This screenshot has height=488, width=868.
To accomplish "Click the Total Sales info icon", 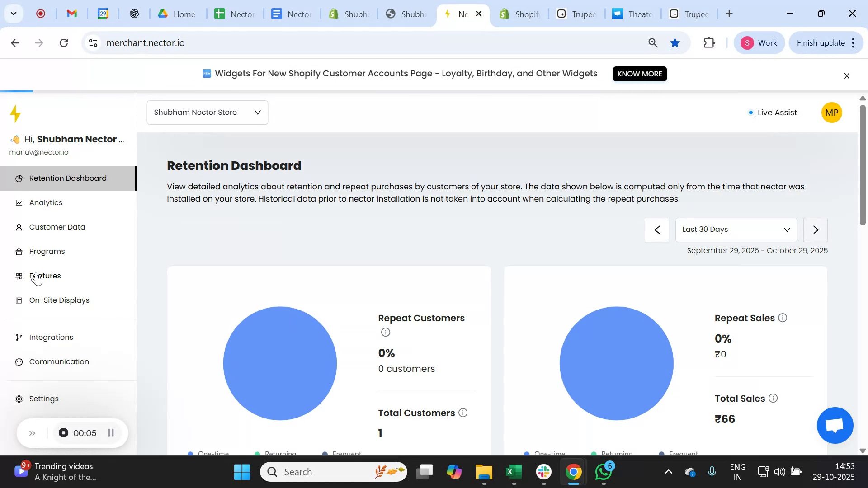I will pos(773,399).
